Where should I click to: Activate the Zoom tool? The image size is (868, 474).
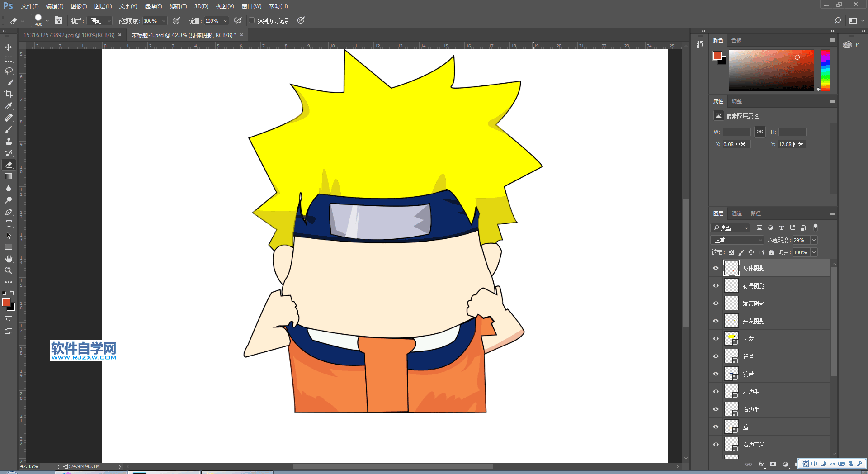tap(9, 270)
